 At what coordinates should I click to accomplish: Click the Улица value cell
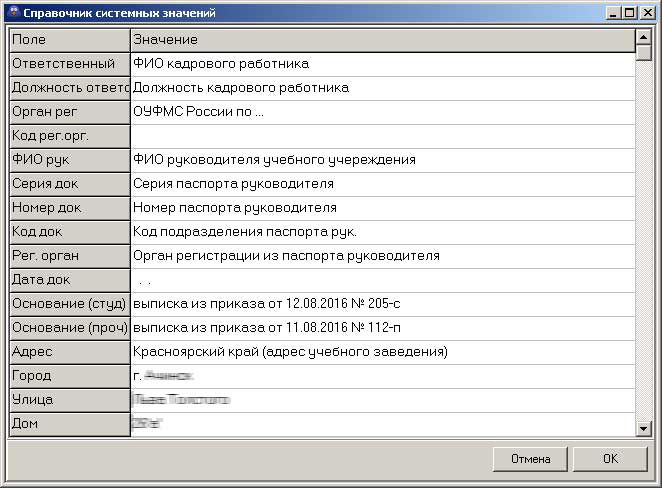click(x=383, y=401)
